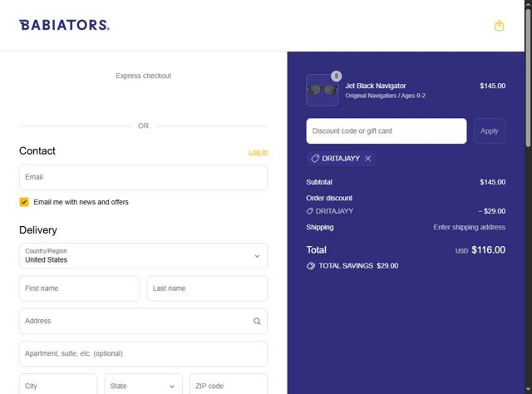Uncheck Email me with news and offers
Screen dimensions: 532x394
24,202
